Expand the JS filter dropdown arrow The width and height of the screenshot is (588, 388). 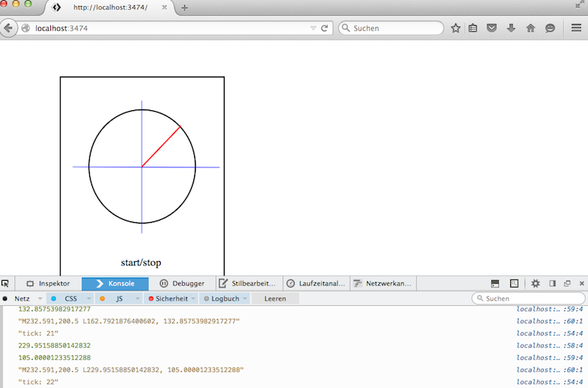point(138,299)
